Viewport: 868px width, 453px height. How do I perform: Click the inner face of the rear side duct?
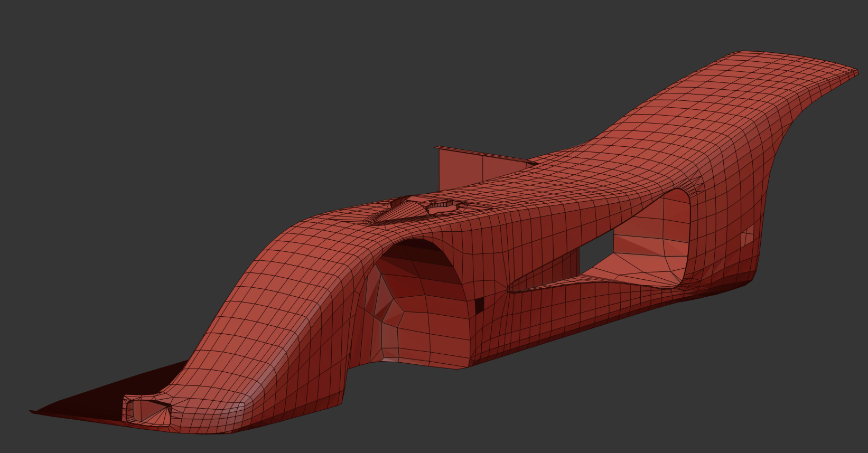coord(652,238)
